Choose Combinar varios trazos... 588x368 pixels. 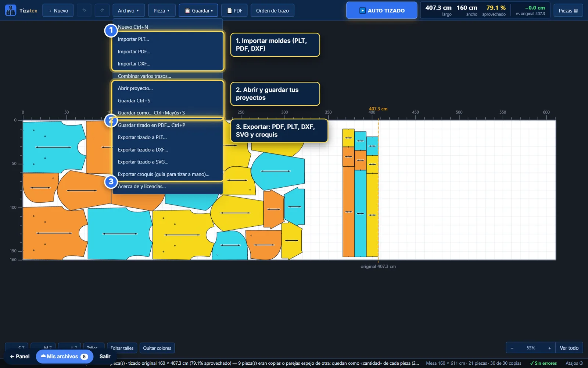[x=168, y=76]
